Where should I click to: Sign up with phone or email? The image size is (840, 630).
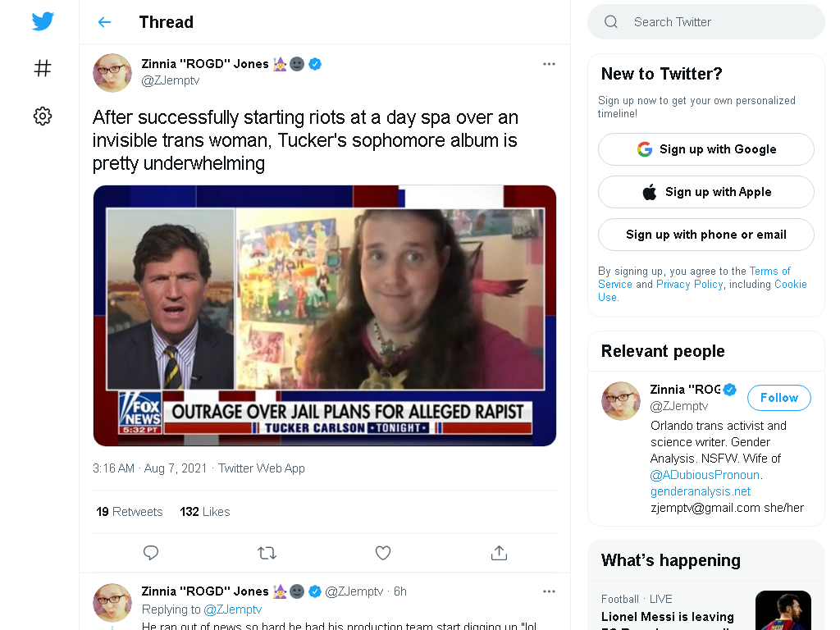[x=706, y=235]
